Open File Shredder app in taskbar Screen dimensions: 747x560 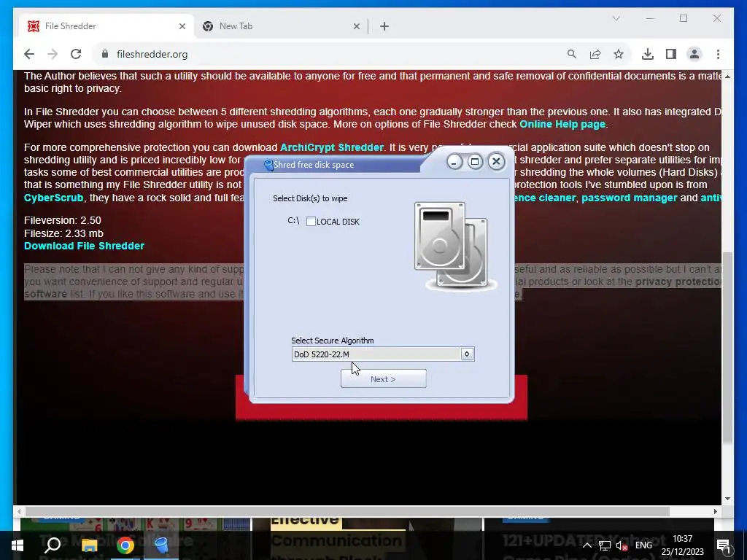(161, 545)
